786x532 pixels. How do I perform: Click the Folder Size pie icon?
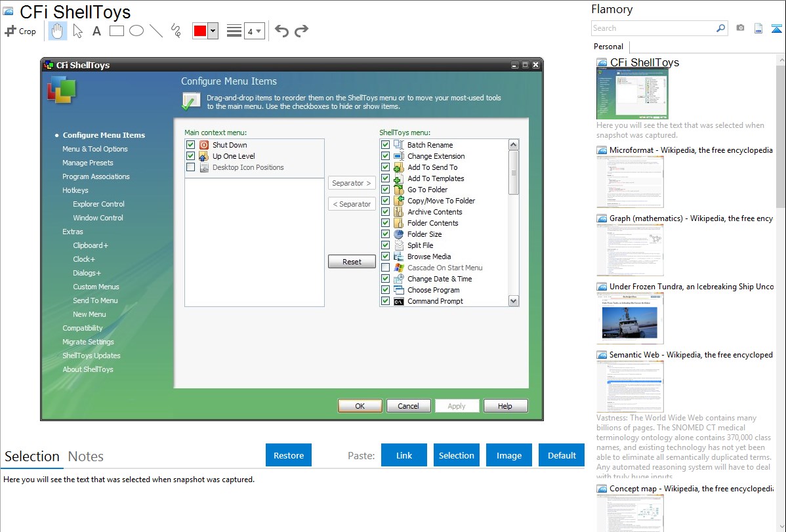[399, 234]
